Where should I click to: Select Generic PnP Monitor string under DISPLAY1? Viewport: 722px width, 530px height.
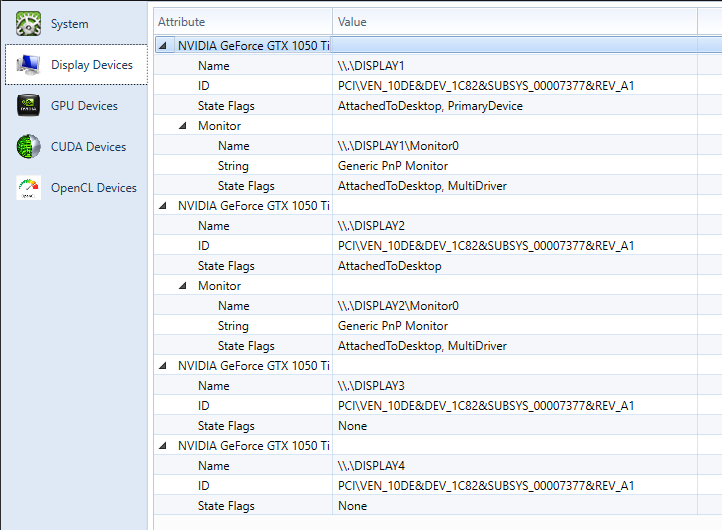[x=393, y=166]
